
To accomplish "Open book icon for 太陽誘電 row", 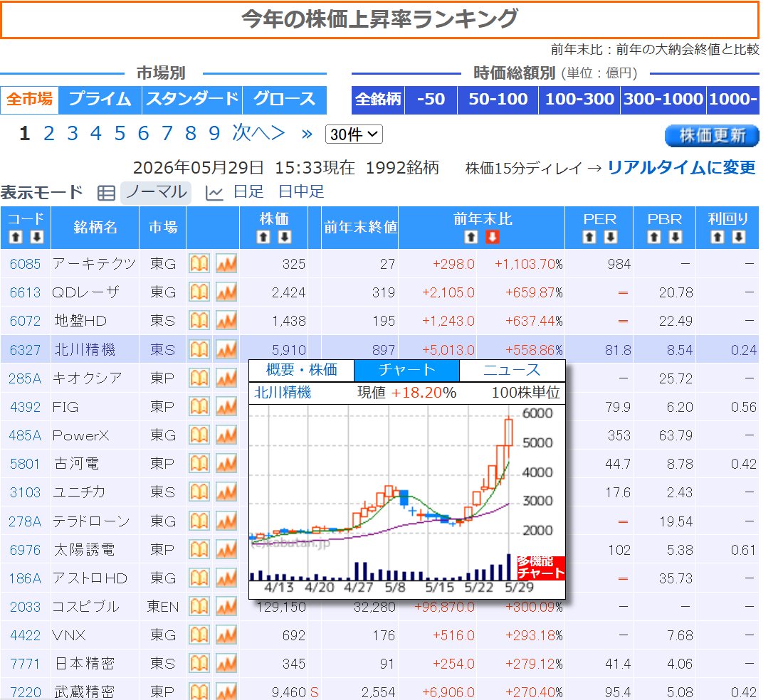I will click(199, 549).
